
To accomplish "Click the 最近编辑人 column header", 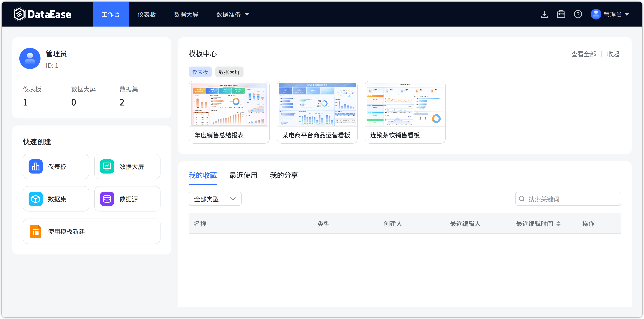I will [465, 224].
